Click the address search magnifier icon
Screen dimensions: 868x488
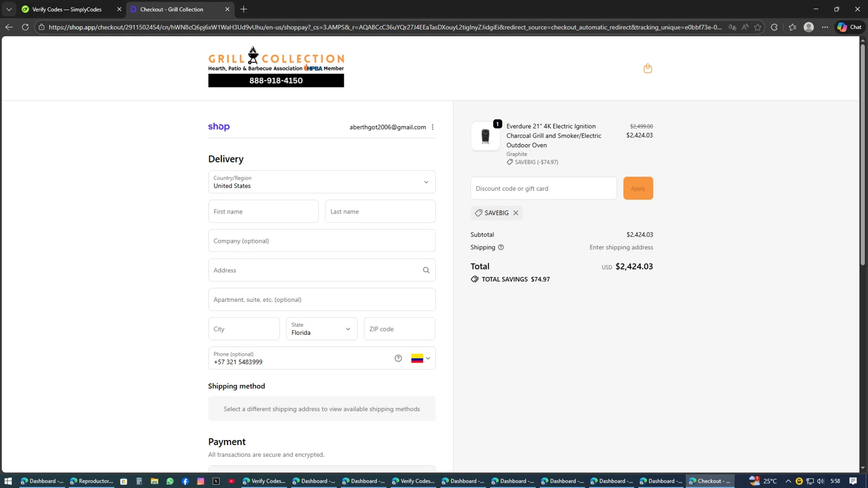pos(426,270)
